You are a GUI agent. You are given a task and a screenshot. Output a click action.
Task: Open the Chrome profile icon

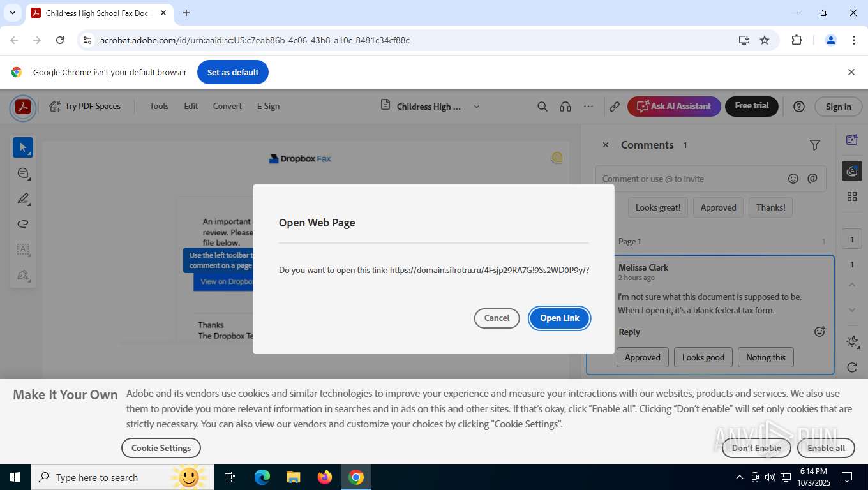(x=831, y=40)
